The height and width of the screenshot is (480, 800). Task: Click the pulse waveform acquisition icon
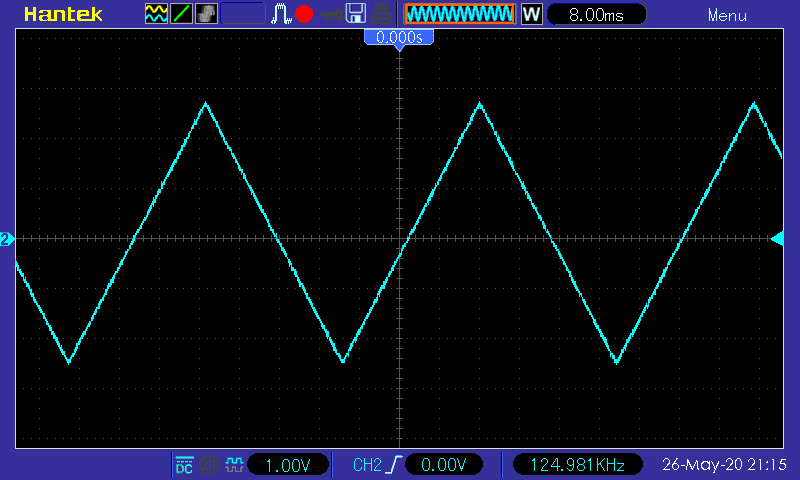click(x=281, y=14)
